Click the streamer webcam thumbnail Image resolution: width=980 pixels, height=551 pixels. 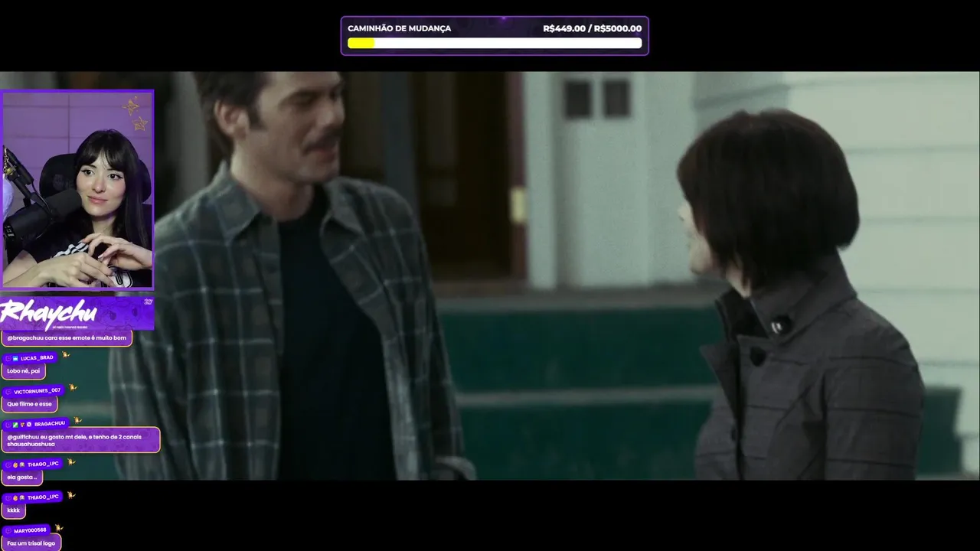(x=77, y=190)
